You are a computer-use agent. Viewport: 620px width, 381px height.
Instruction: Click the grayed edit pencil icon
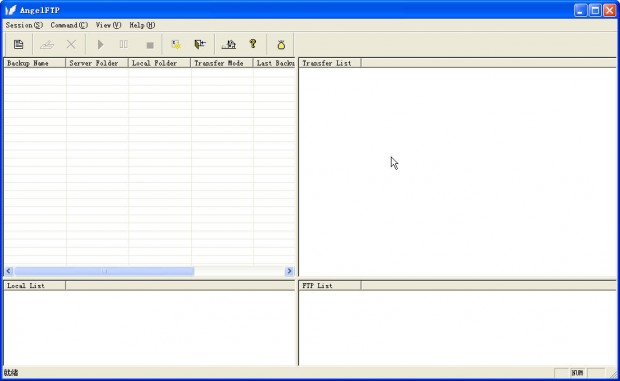point(47,44)
